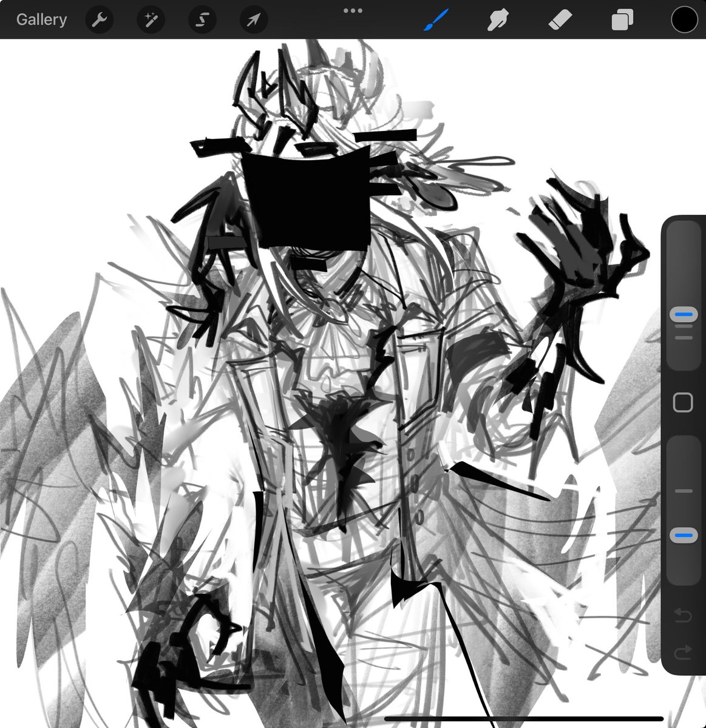Redo the last undone stroke
This screenshot has width=706, height=728.
tap(684, 652)
